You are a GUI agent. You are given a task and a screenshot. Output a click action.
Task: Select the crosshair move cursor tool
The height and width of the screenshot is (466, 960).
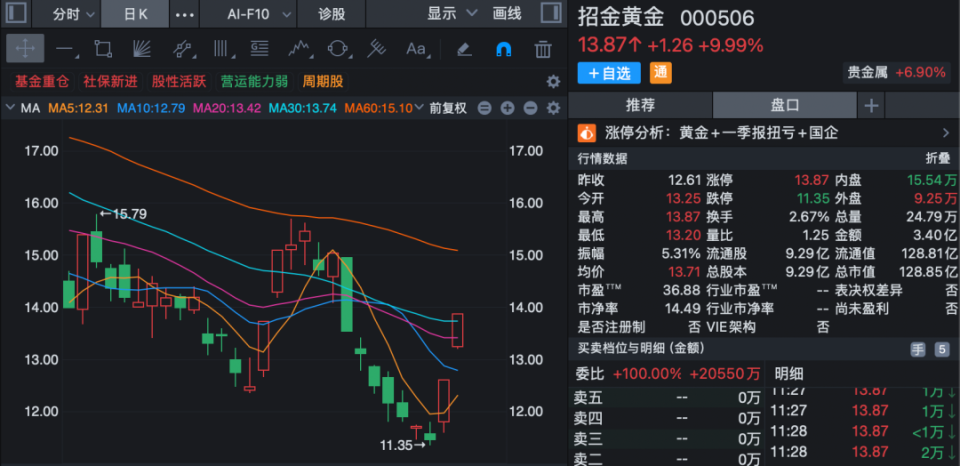(x=25, y=49)
